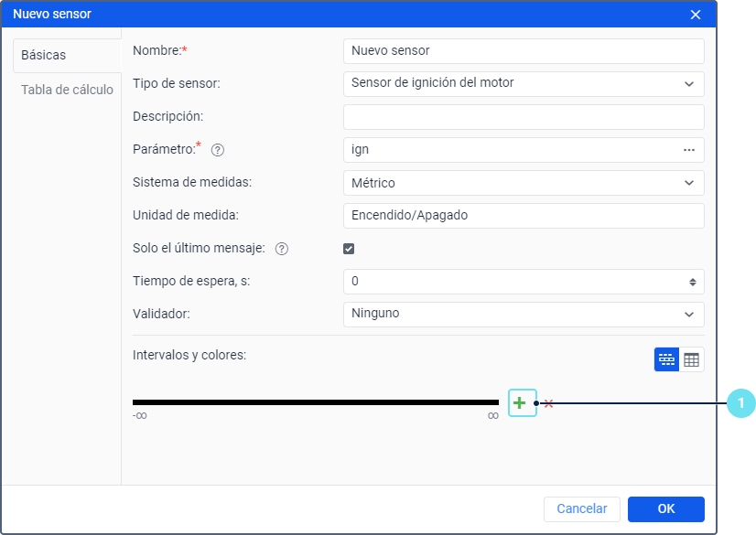Open the Validador dropdown
The image size is (756, 535).
point(524,314)
